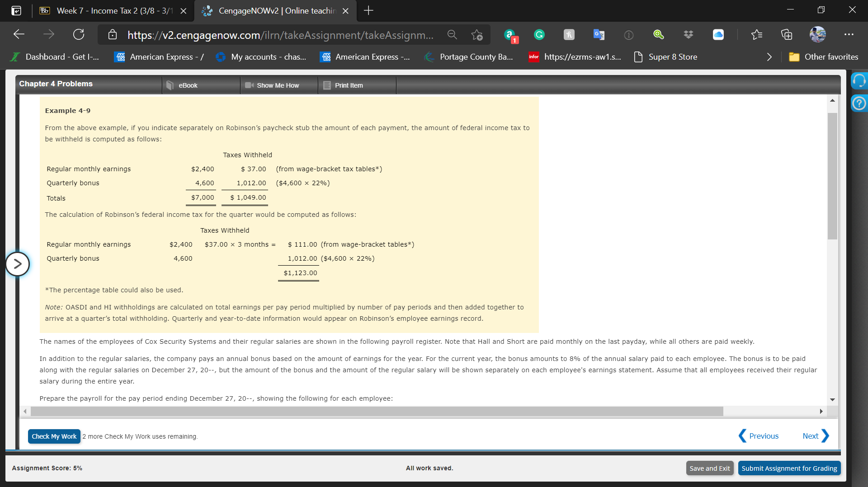Click the vertical scrollbar thumb
Screen dimensions: 868x487
(832, 176)
